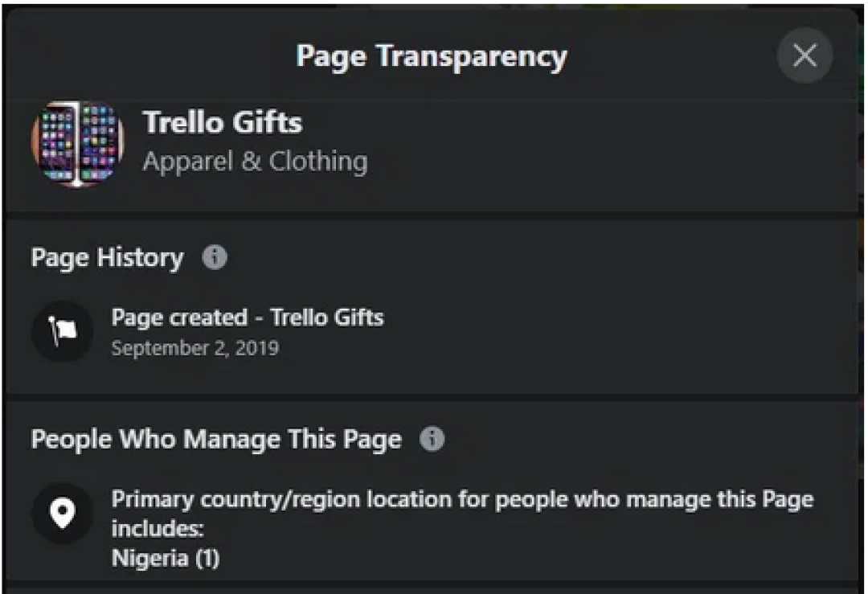Viewport: 868px width, 594px height.
Task: Click the Apparel & Clothing category label
Action: (x=255, y=161)
